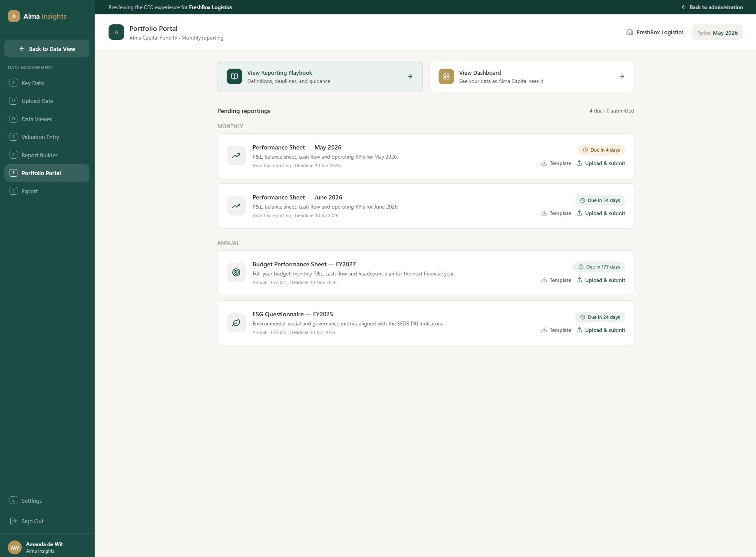Image resolution: width=756 pixels, height=557 pixels.
Task: Download Template for Performance Sheet May 2026
Action: 556,163
